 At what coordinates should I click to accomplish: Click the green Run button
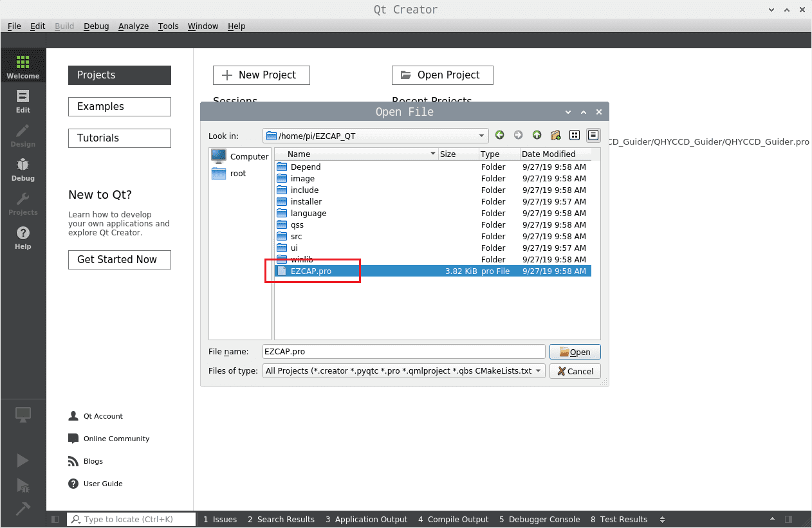[x=23, y=460]
